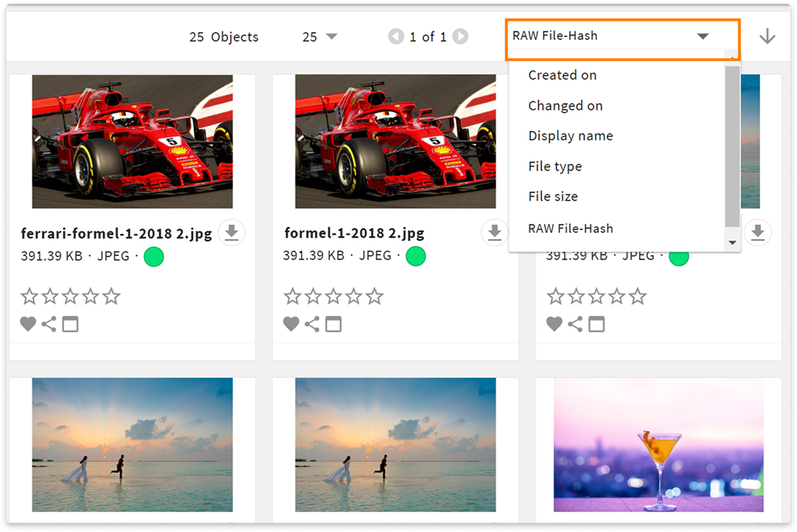Viewport: 797px width, 532px height.
Task: Click "391.39 KB" under ferrari-formel-1-2018 2.jpg
Action: 52,256
